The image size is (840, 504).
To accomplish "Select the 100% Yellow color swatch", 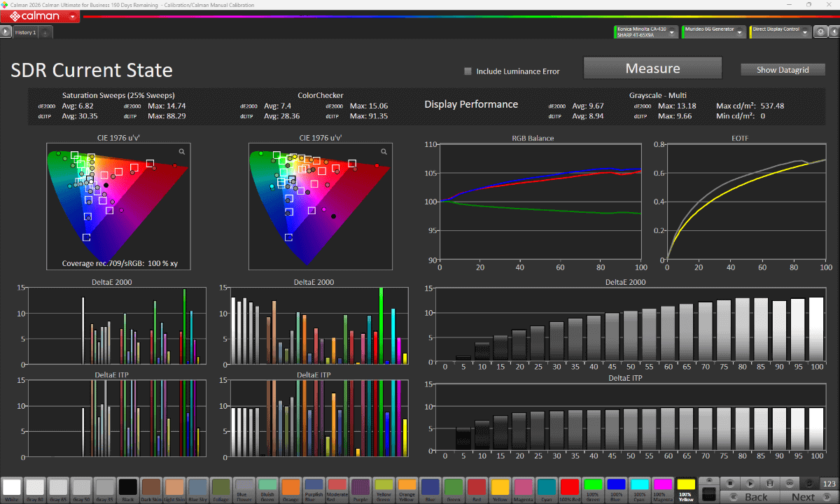I will coord(687,489).
